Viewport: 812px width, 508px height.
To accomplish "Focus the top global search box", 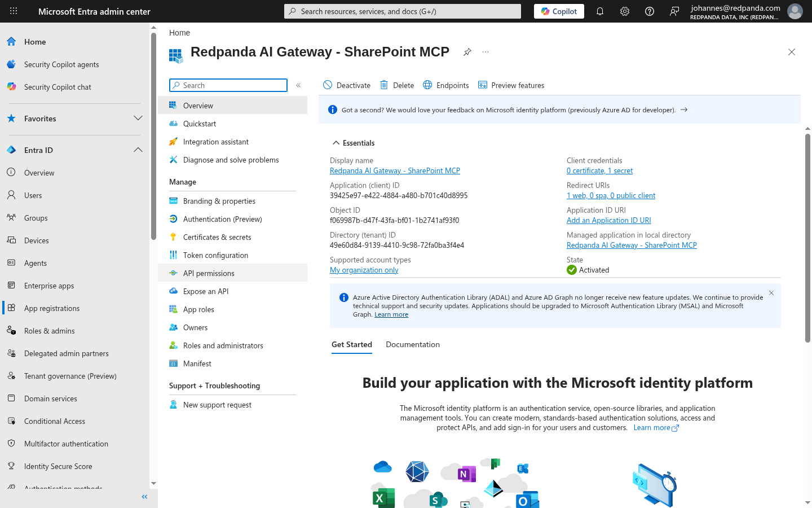I will click(x=403, y=11).
